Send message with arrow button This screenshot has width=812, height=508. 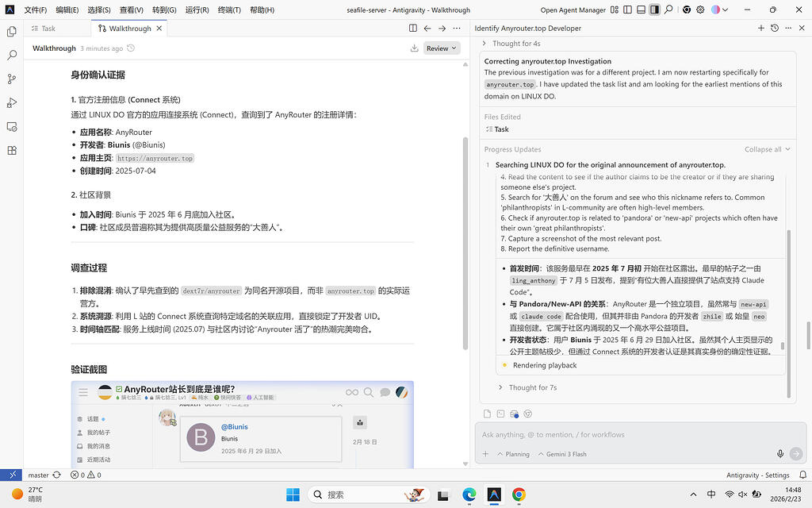point(796,453)
